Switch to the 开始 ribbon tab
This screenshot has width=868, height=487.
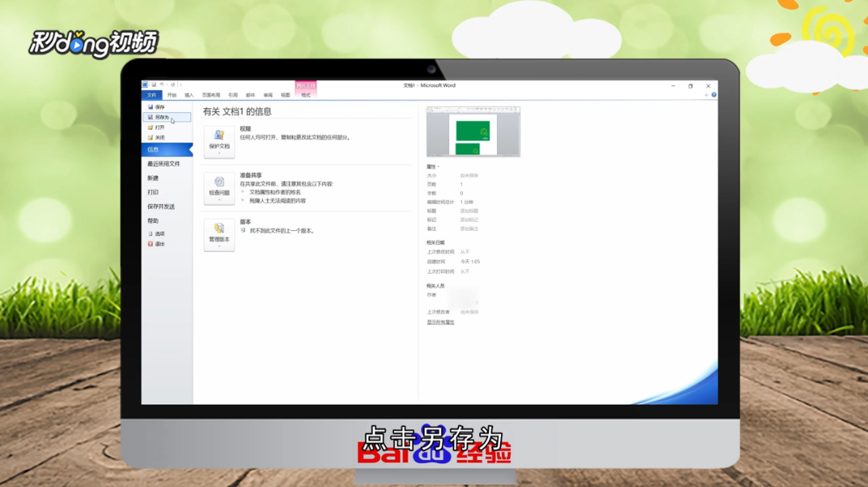tap(172, 95)
